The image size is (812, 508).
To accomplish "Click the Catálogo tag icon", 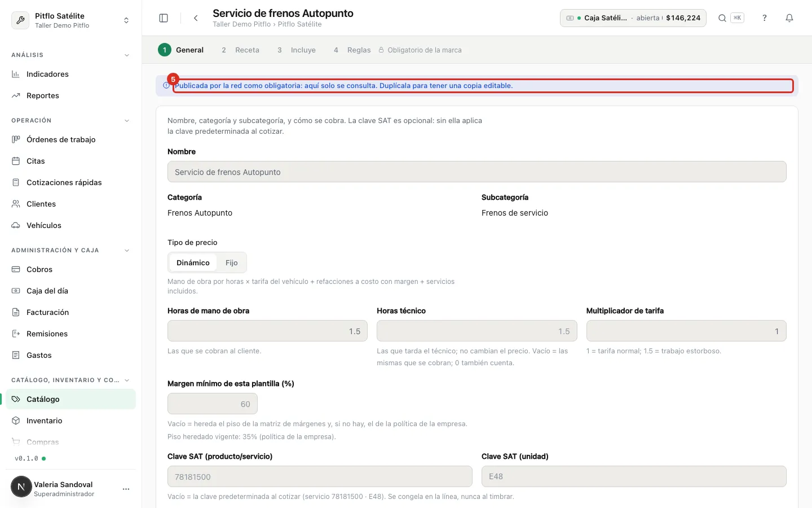I will coord(16,399).
